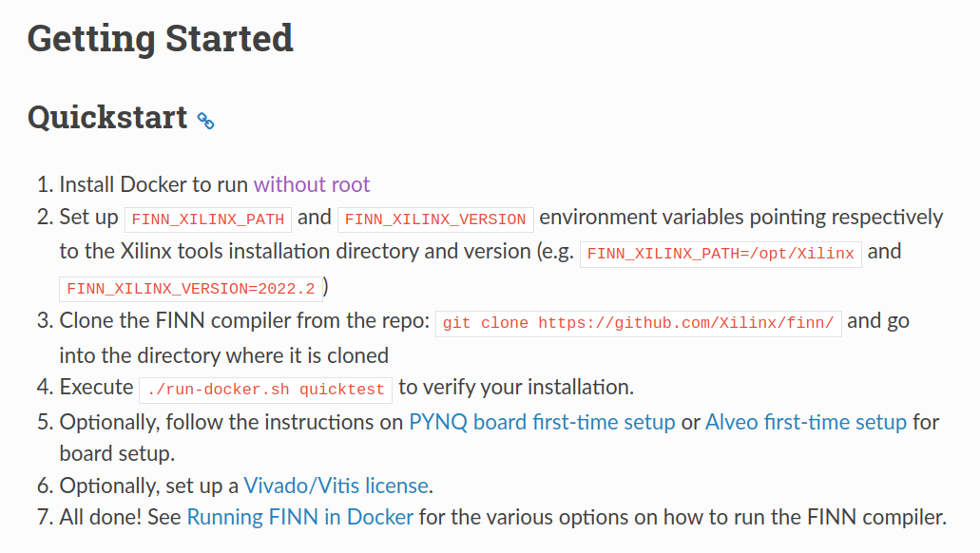Click the "All done! See" text in step 7
The width and height of the screenshot is (980, 553).
pyautogui.click(x=121, y=518)
